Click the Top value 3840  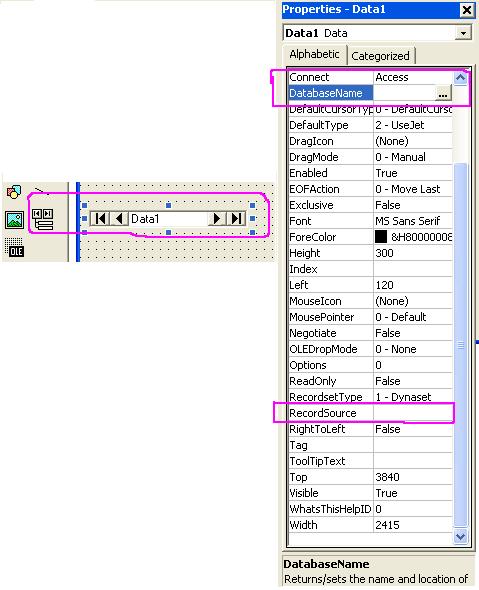tap(387, 477)
